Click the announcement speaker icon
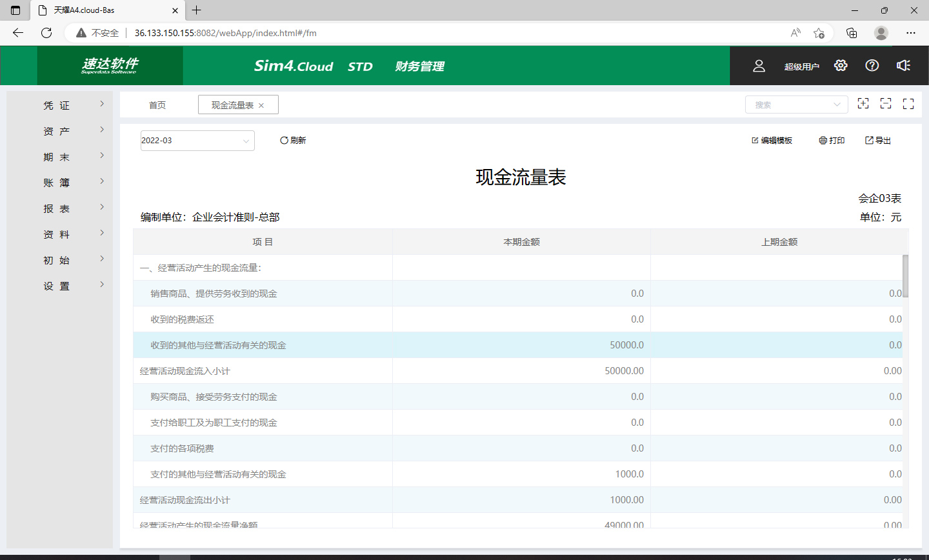Viewport: 929px width, 560px height. pyautogui.click(x=903, y=66)
